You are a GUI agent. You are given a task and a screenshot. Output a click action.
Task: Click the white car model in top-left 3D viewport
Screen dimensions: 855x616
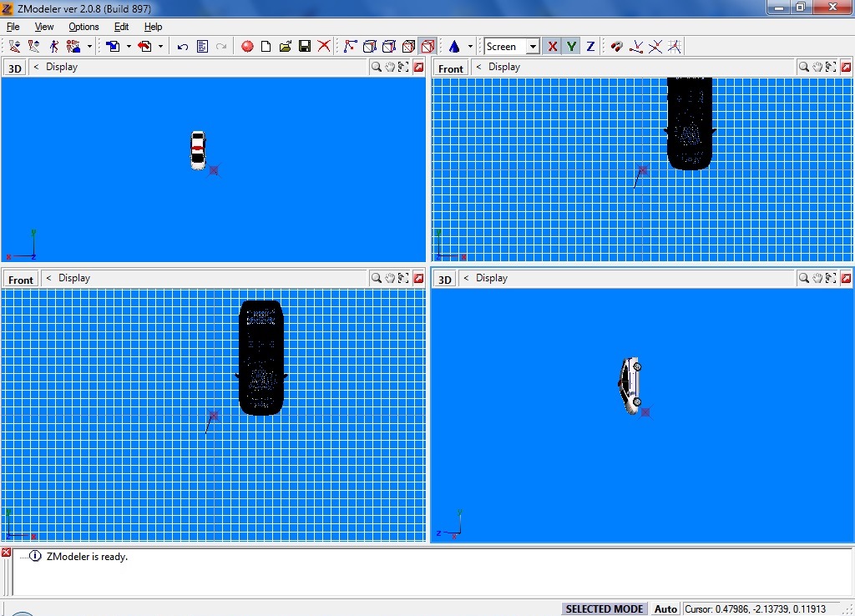click(198, 150)
